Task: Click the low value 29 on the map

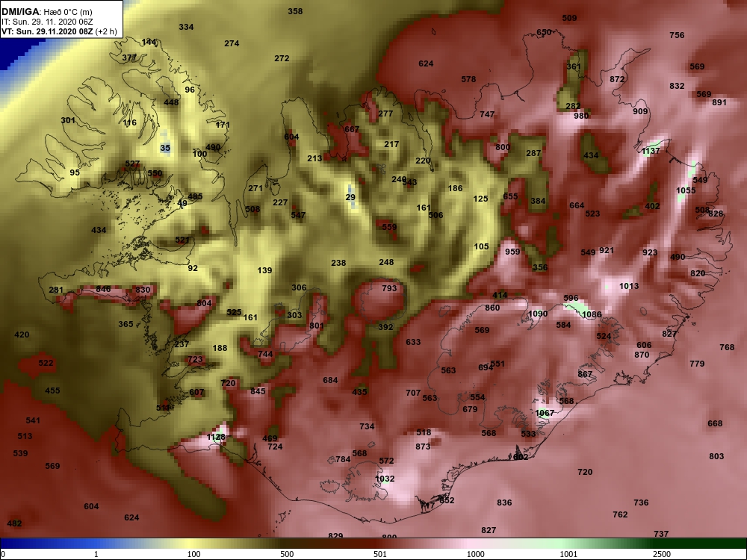Action: [350, 196]
